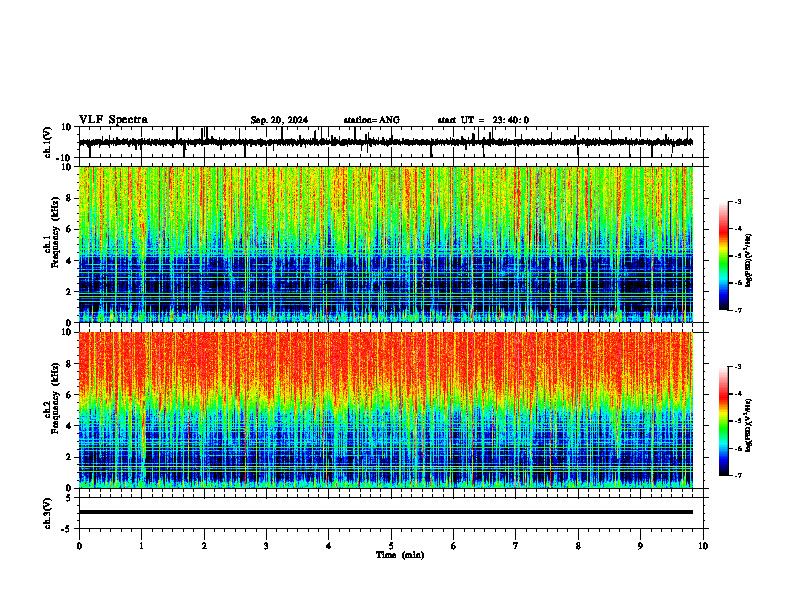Click the "start UT = 23:40:0" text

[x=483, y=120]
